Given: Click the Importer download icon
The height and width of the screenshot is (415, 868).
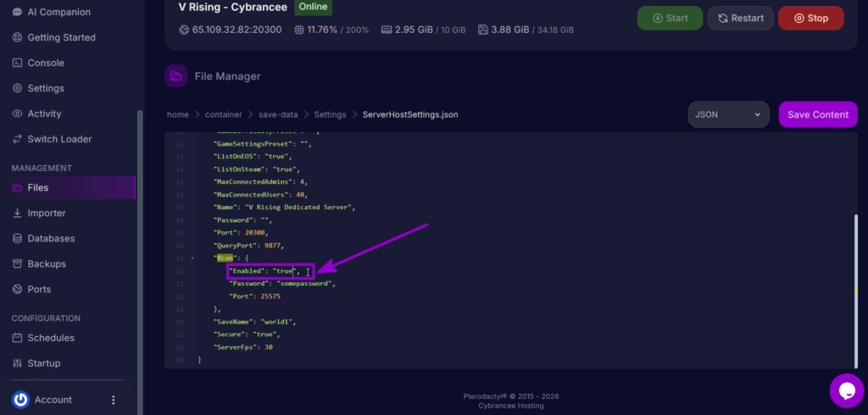Looking at the screenshot, I should pyautogui.click(x=17, y=213).
